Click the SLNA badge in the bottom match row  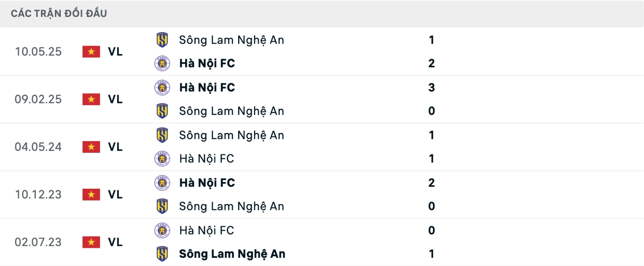tap(162, 254)
